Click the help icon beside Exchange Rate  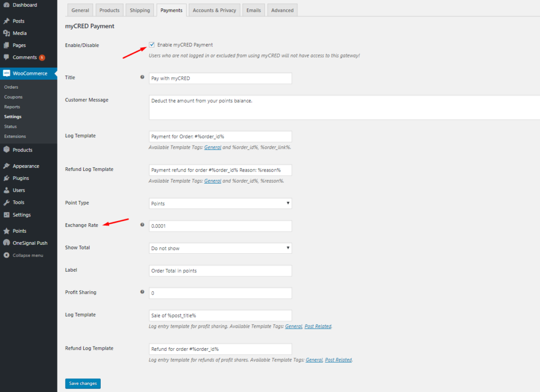tap(142, 225)
